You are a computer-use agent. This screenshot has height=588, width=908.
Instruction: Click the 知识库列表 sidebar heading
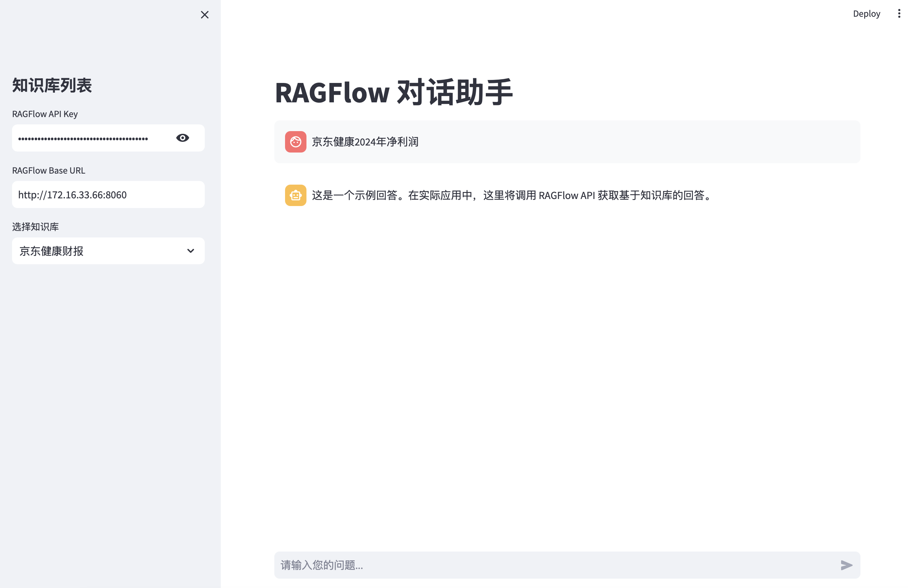(52, 85)
